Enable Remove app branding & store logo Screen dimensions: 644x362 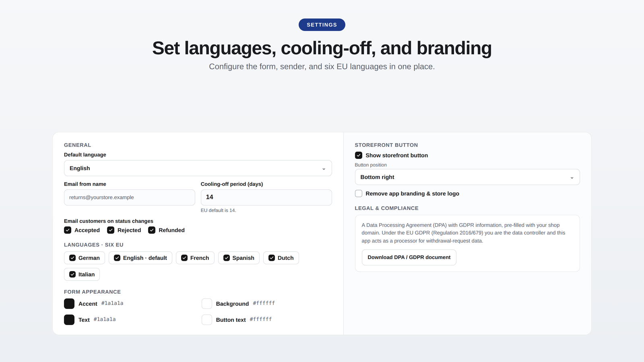tap(359, 193)
